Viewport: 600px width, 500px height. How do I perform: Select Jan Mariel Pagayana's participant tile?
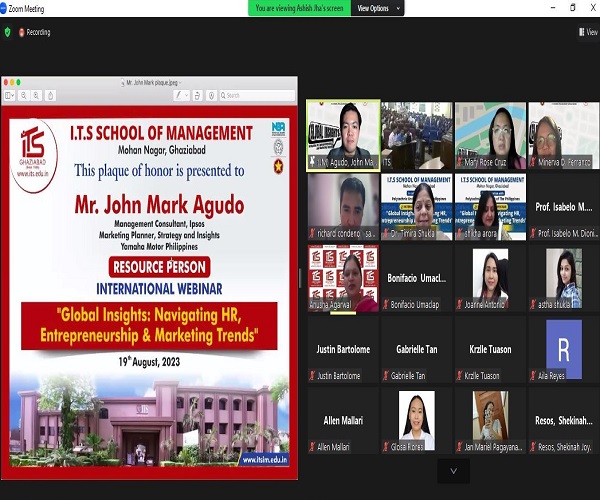[490, 420]
